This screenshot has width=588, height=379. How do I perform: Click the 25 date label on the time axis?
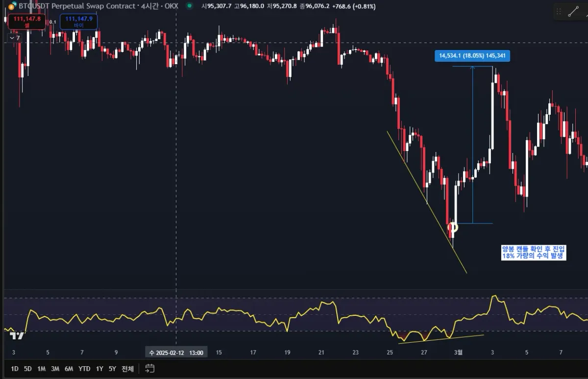(x=390, y=352)
